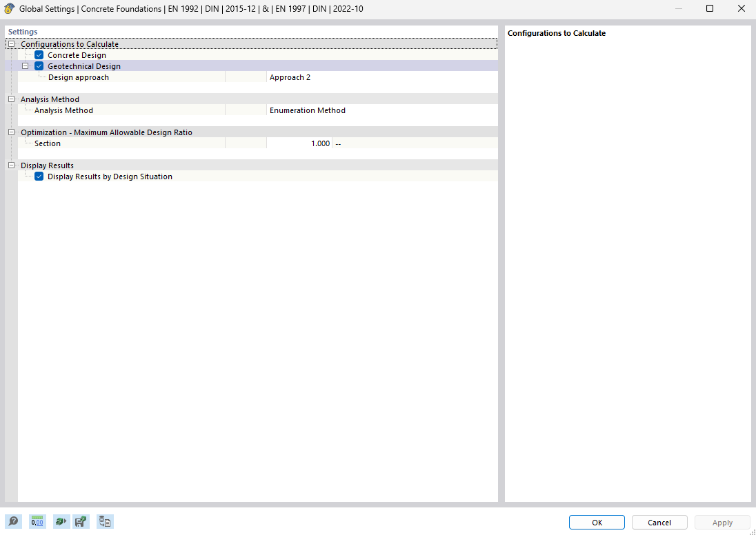
Task: Click the database-to-document copy settings icon
Action: click(x=105, y=521)
